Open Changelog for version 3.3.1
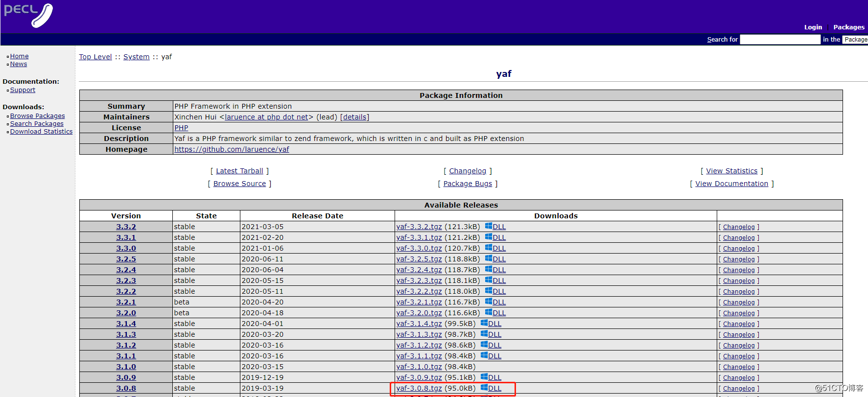The width and height of the screenshot is (868, 397). [739, 238]
